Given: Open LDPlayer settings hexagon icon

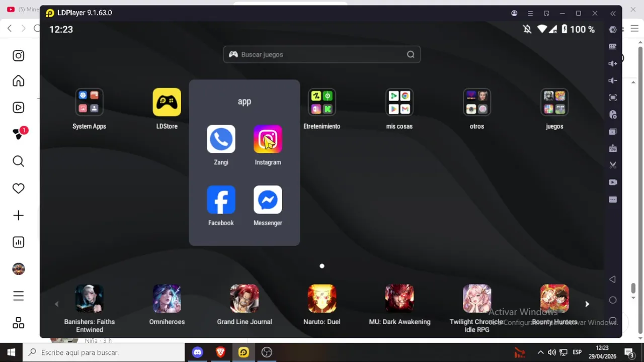Looking at the screenshot, I should coord(613,30).
